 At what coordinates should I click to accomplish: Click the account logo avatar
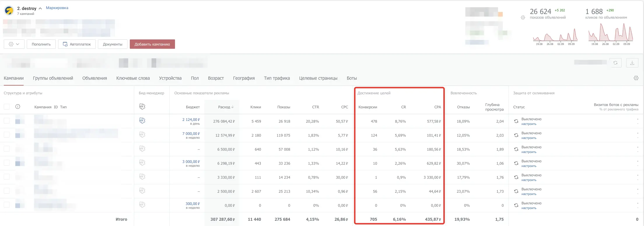coord(9,11)
